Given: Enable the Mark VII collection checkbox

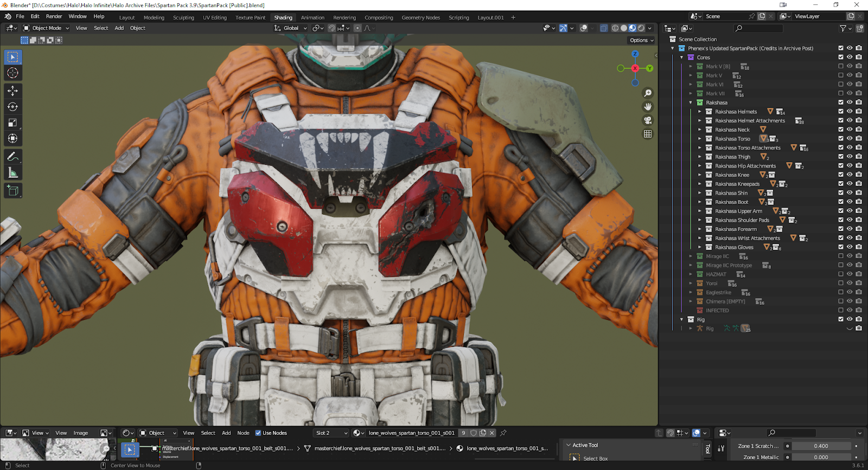Looking at the screenshot, I should tap(841, 93).
